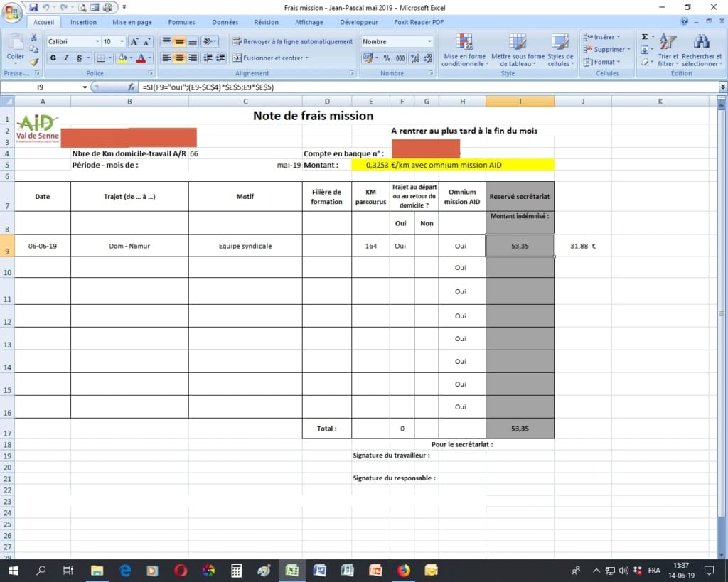This screenshot has width=728, height=582.
Task: Switch to the Formules tab
Action: (181, 22)
